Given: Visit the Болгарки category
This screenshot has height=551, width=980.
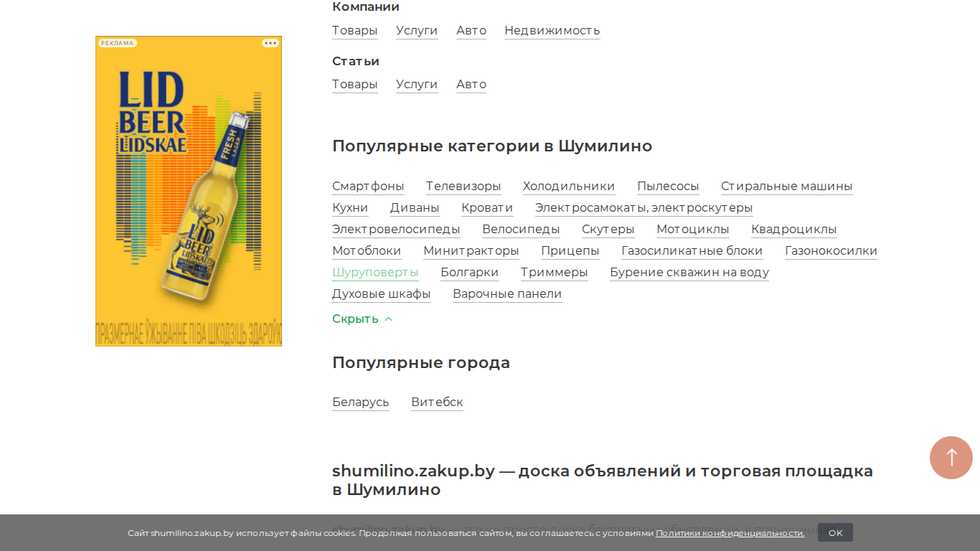Looking at the screenshot, I should [x=470, y=273].
